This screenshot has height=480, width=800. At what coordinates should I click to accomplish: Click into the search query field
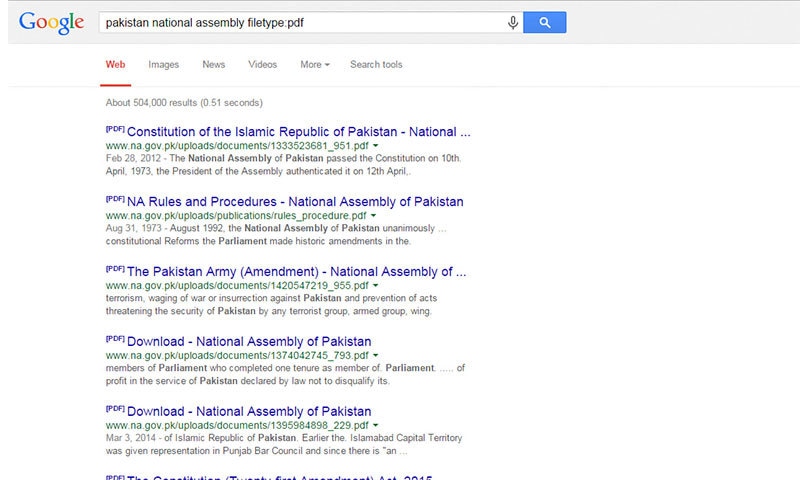point(304,22)
